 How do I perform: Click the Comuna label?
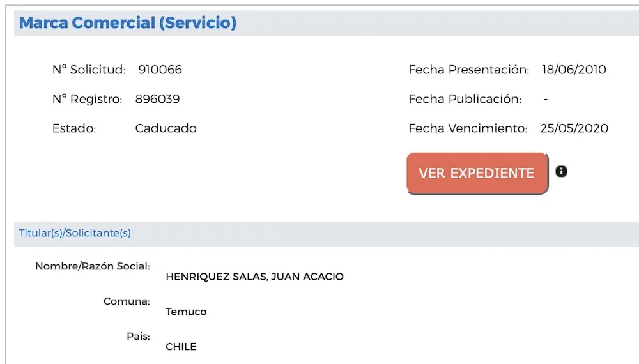pyautogui.click(x=127, y=301)
